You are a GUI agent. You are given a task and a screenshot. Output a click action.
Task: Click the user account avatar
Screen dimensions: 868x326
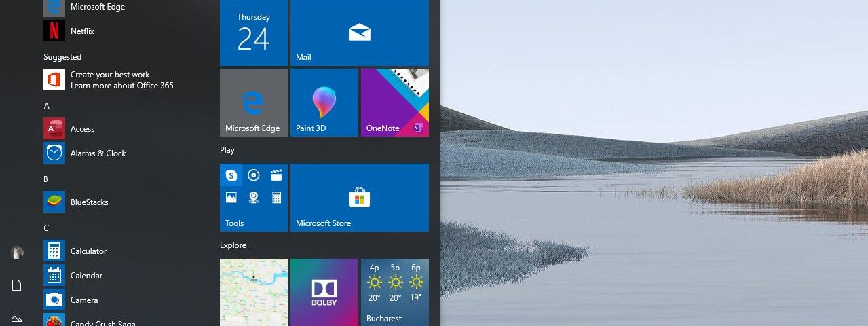(x=17, y=253)
